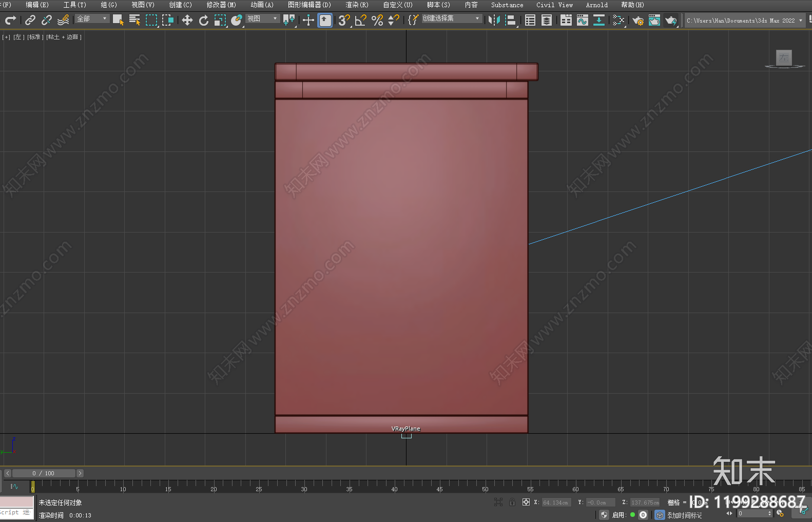Select the Bind to Space Warp tool
Image resolution: width=812 pixels, height=522 pixels.
[x=63, y=20]
